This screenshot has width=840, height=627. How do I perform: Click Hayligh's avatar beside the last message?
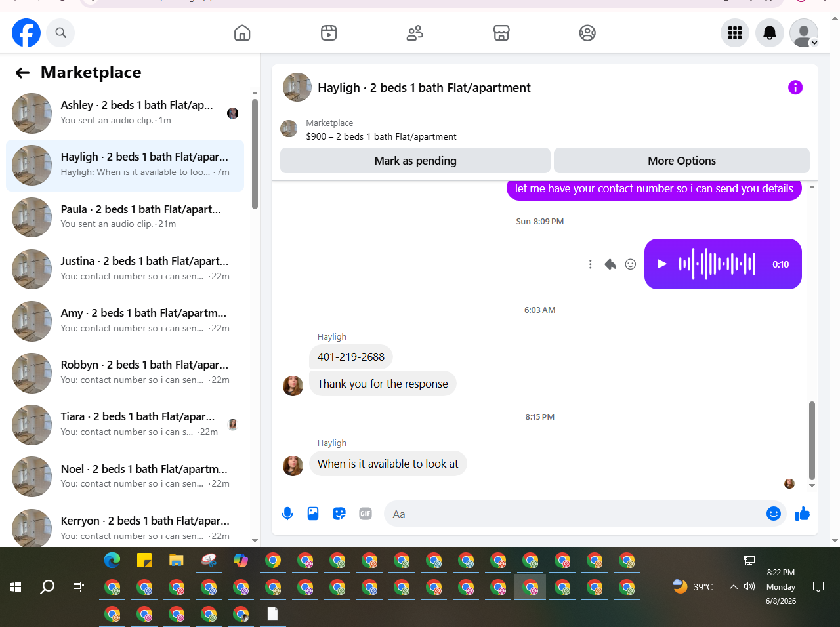pyautogui.click(x=293, y=466)
